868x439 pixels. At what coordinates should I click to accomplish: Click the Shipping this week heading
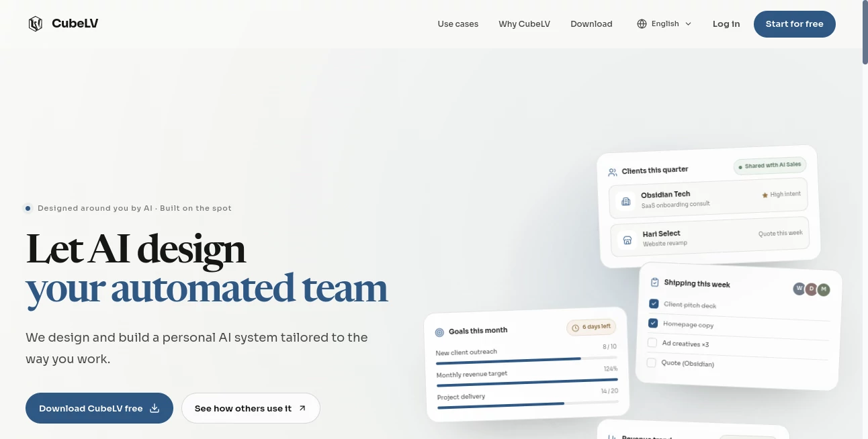click(697, 283)
